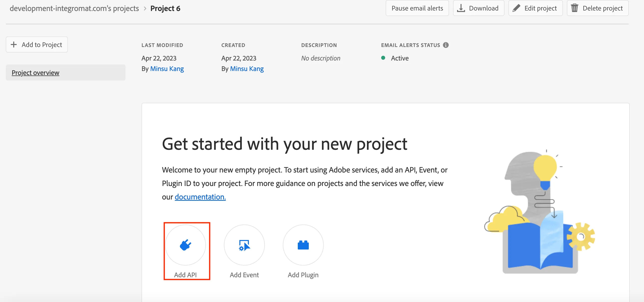The image size is (644, 302).
Task: Click the plus icon in Add to Project
Action: click(x=14, y=44)
